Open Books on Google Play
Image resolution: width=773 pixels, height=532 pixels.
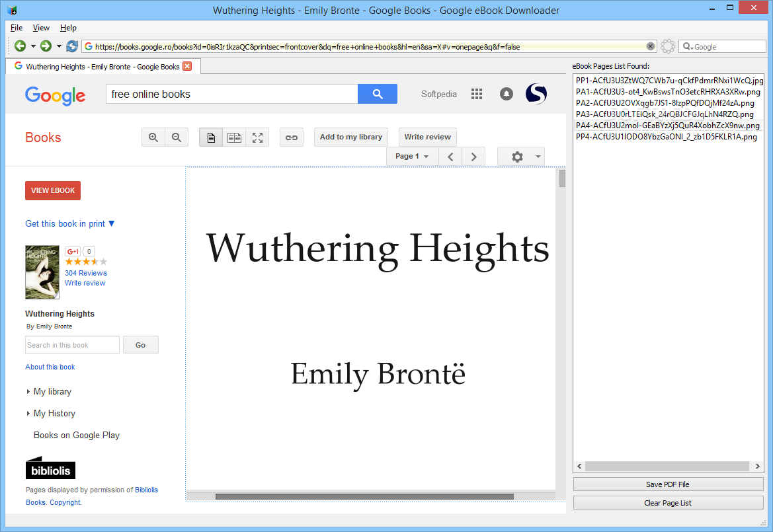click(x=77, y=435)
